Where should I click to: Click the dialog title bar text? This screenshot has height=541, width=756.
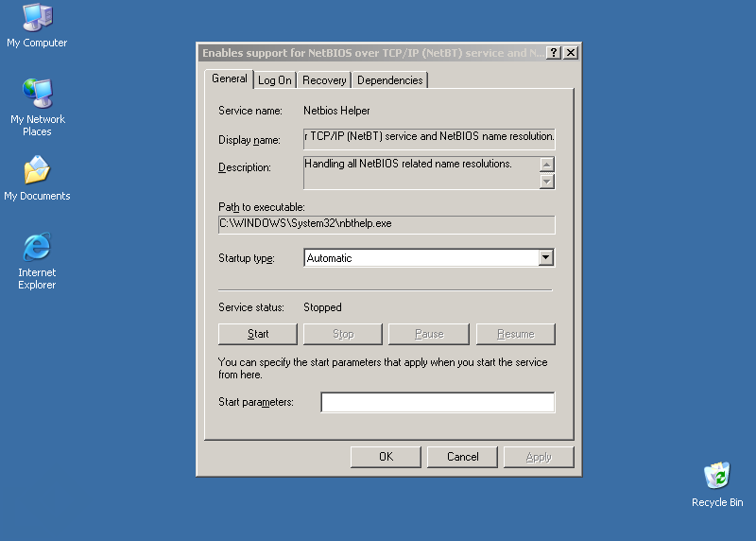(x=373, y=53)
